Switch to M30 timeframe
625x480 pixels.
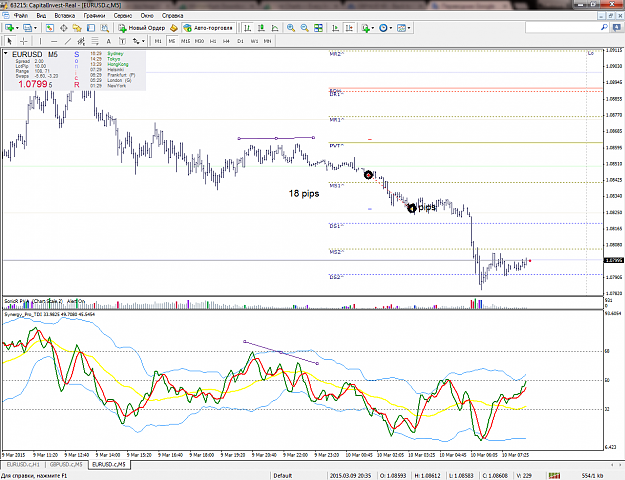pos(199,41)
